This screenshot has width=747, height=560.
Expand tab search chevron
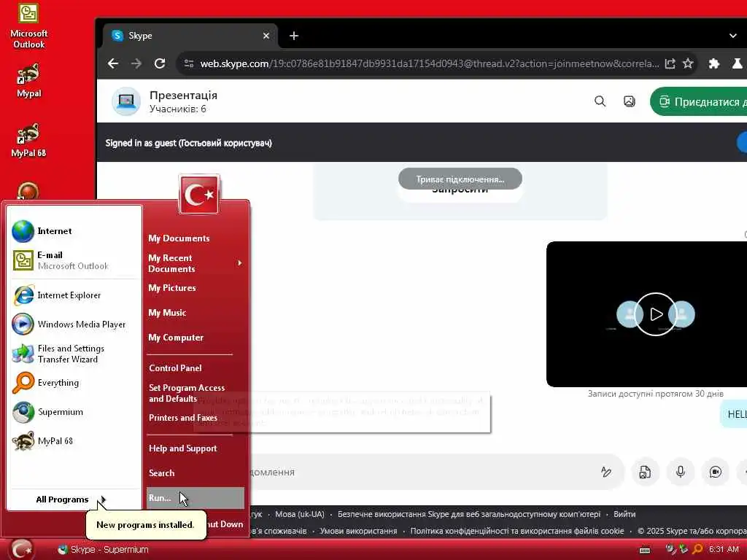[x=732, y=36]
